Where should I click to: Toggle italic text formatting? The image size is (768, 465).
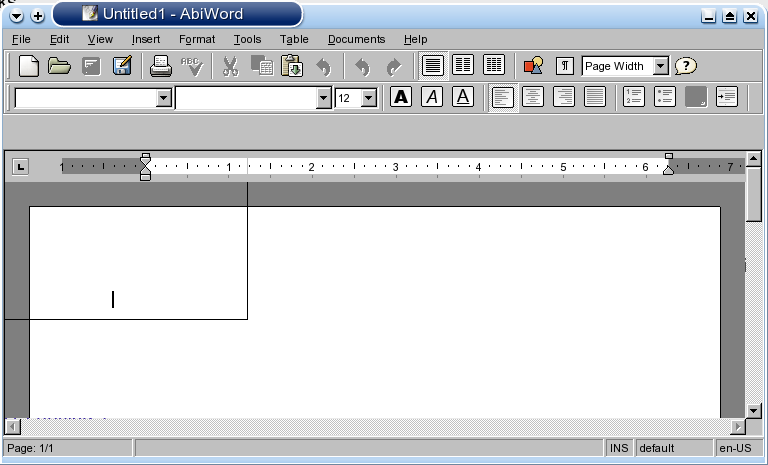tap(431, 97)
